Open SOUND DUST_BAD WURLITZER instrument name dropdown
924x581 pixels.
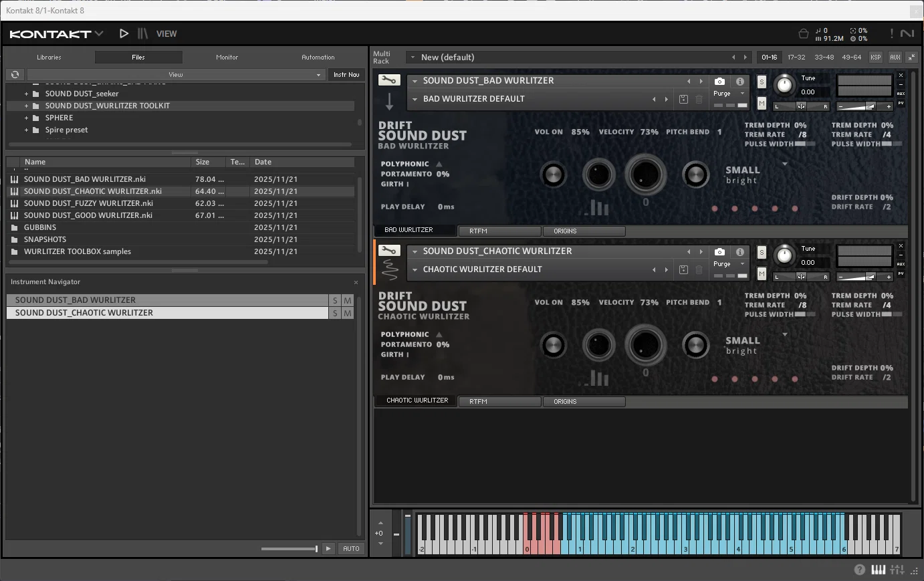click(x=415, y=81)
